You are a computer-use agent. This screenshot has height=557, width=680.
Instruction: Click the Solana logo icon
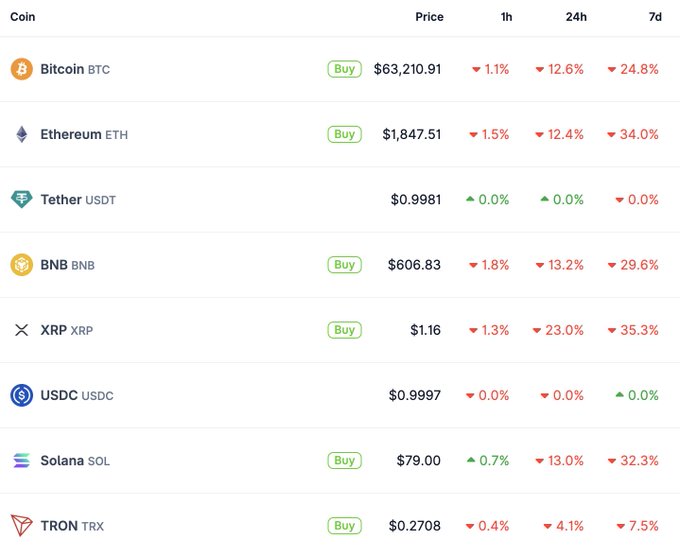pos(21,460)
